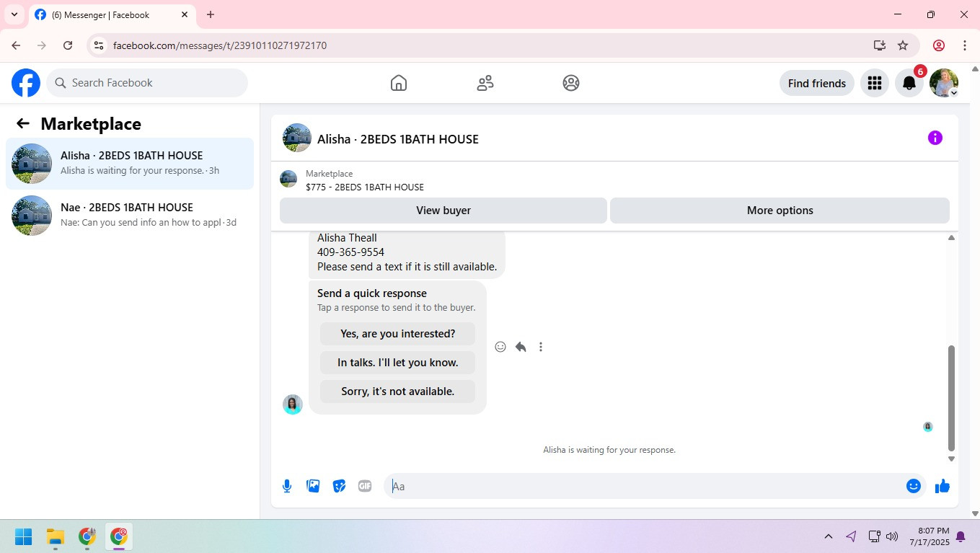
Task: Open Chrome's tab search dropdown arrow
Action: coord(14,14)
